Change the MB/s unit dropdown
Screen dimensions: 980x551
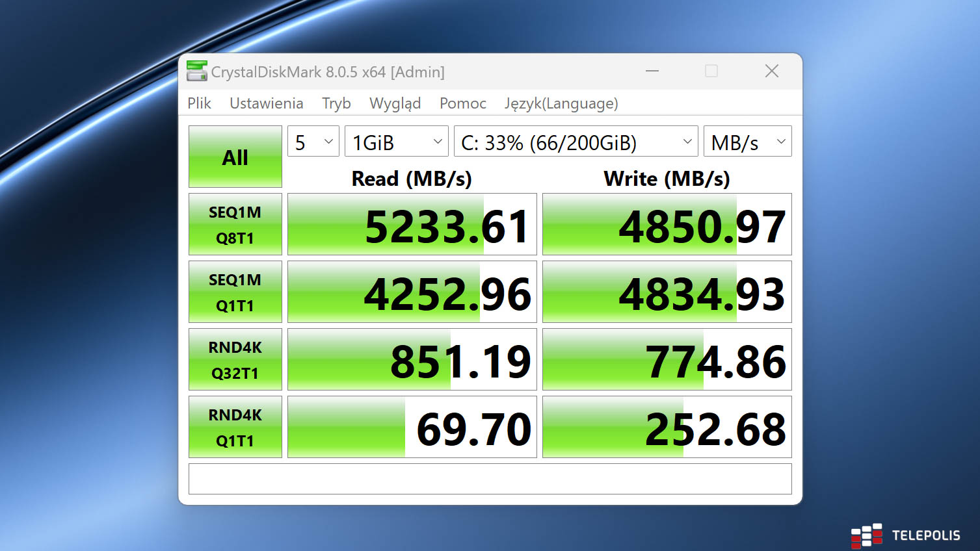click(x=747, y=142)
